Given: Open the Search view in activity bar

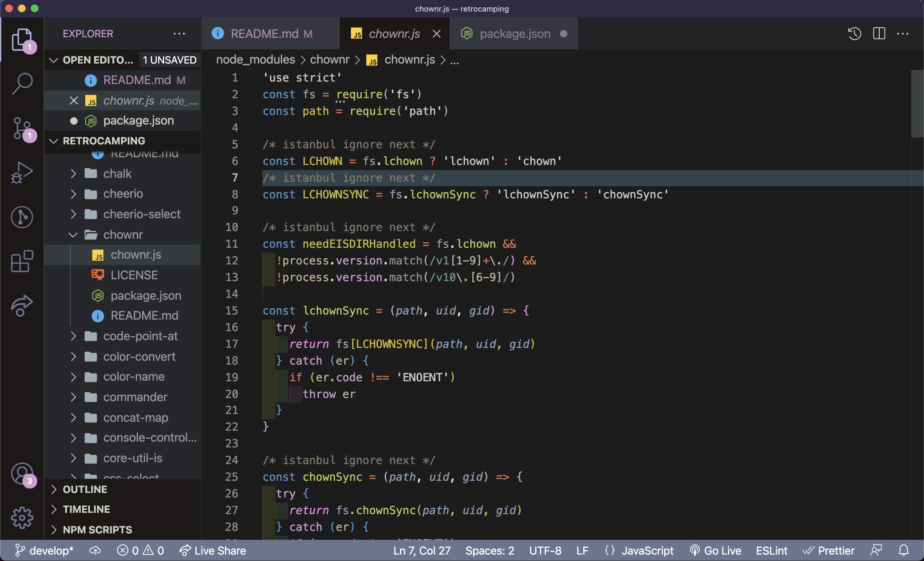Looking at the screenshot, I should 22,83.
